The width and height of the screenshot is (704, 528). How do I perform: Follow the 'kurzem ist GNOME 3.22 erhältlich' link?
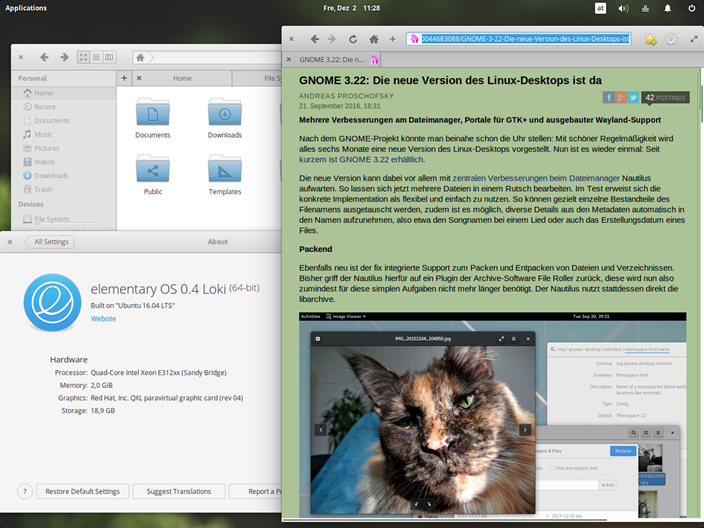pos(361,159)
